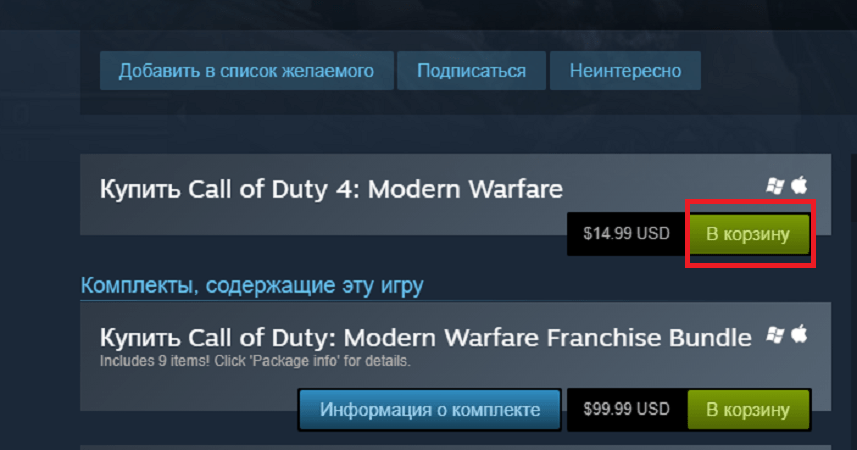Click the $14.99 USD price label
Viewport: 857px width, 450px height.
pos(626,234)
